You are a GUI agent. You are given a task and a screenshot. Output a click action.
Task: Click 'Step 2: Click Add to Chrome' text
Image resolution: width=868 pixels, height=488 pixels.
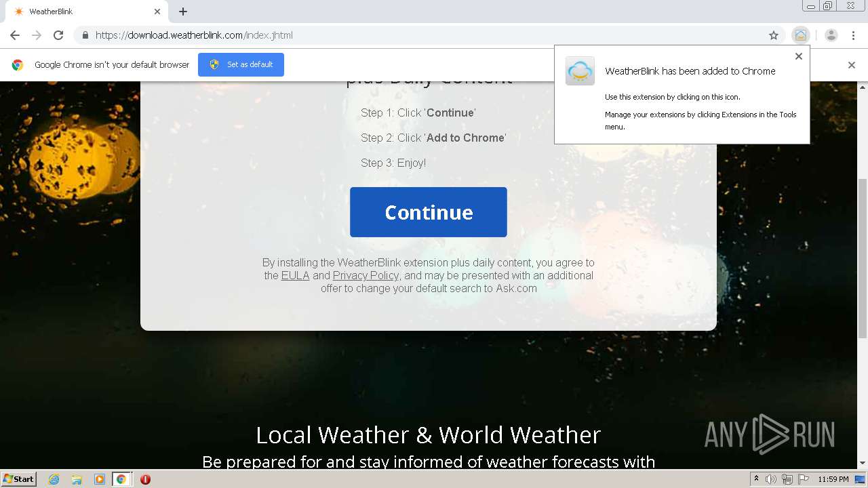coord(433,138)
